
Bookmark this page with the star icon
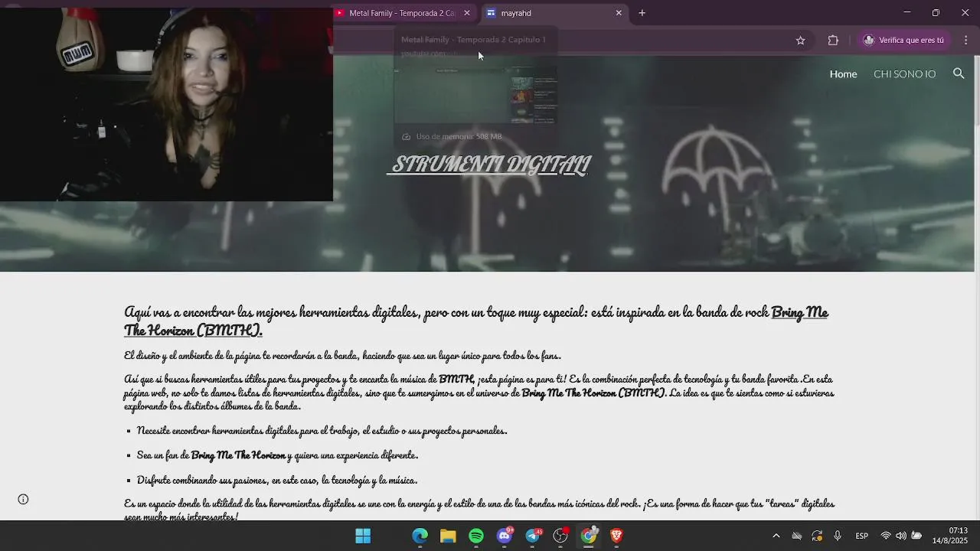(800, 41)
